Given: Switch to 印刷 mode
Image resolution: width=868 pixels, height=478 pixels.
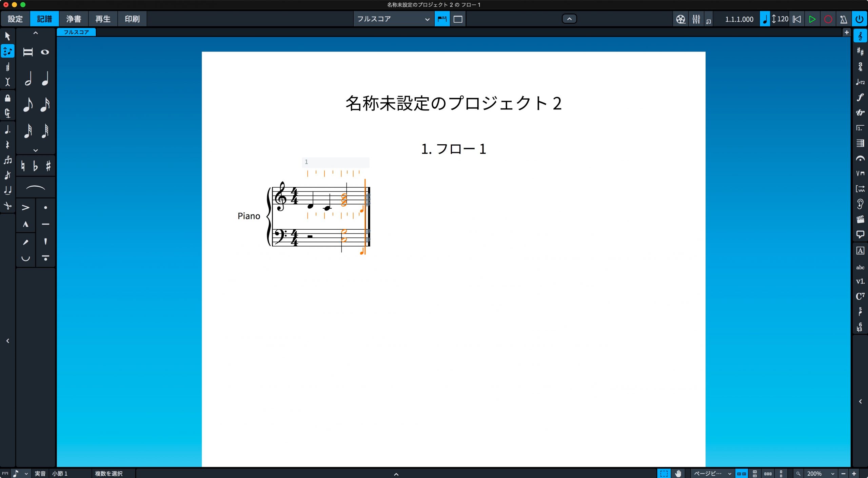Looking at the screenshot, I should point(132,19).
